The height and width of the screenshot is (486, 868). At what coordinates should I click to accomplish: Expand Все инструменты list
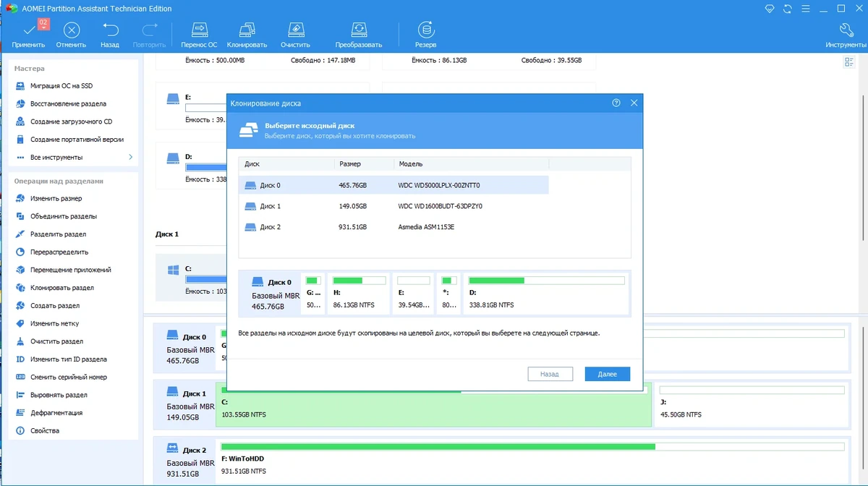pos(75,157)
